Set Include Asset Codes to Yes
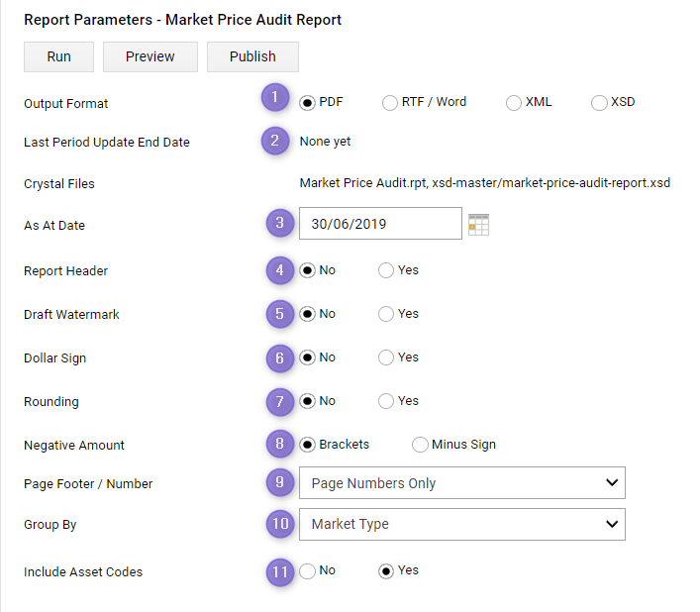Image resolution: width=700 pixels, height=612 pixels. pos(386,571)
